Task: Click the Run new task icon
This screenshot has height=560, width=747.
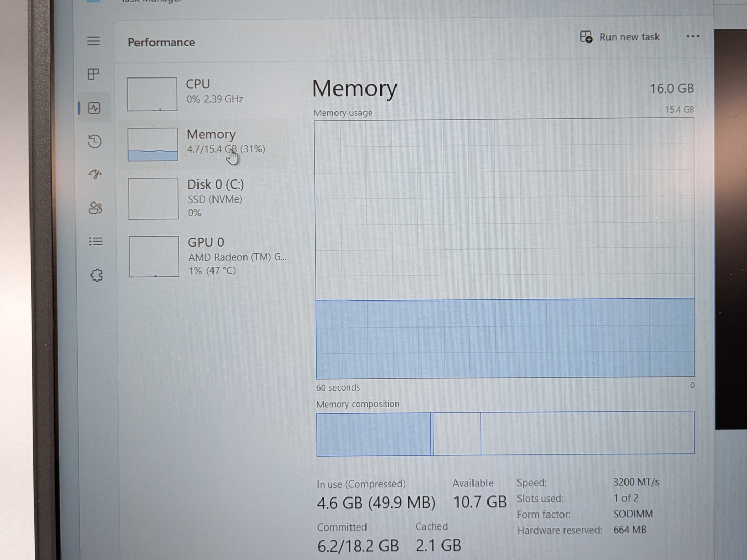Action: 586,37
